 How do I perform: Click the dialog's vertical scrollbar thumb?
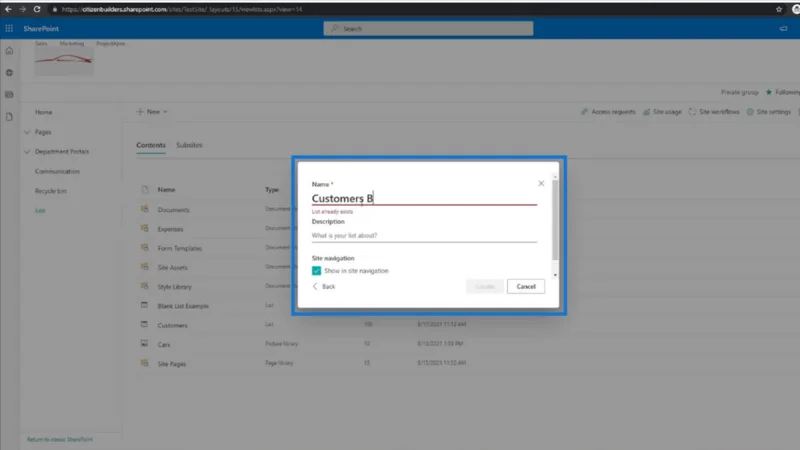pos(555,219)
